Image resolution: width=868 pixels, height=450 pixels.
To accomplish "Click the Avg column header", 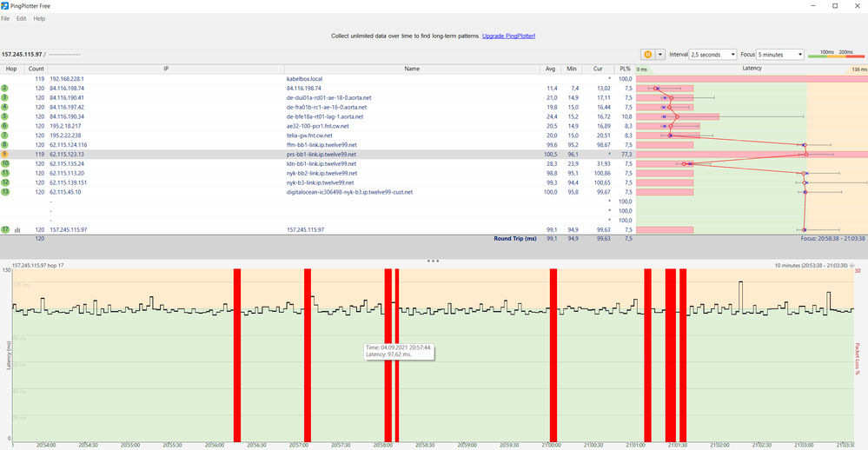I will [x=550, y=69].
